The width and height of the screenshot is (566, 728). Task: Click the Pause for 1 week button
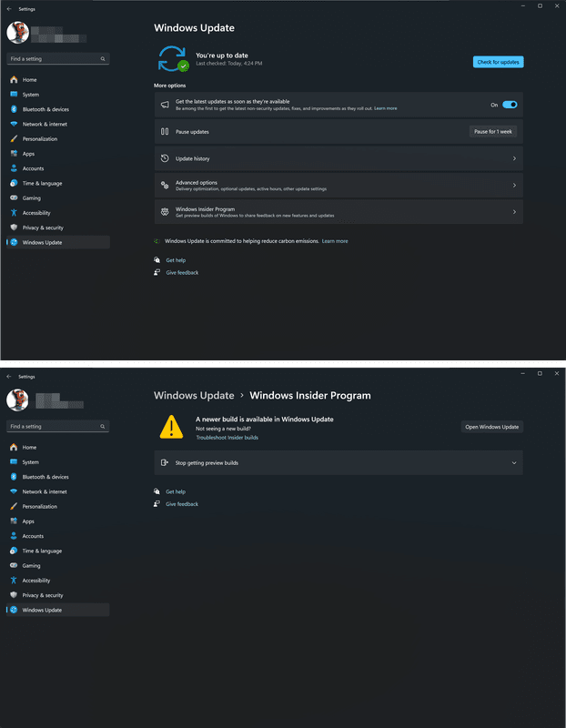pyautogui.click(x=493, y=131)
